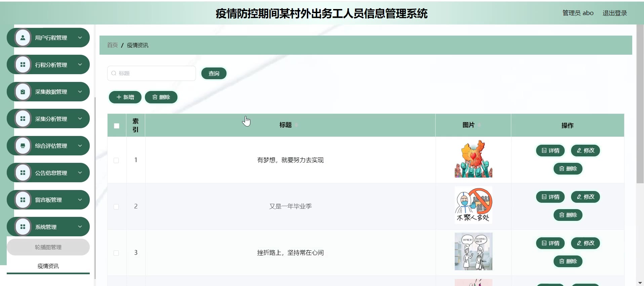The width and height of the screenshot is (644, 286).
Task: Click the title text 有梦想，就要努力去实现
Action: [290, 160]
